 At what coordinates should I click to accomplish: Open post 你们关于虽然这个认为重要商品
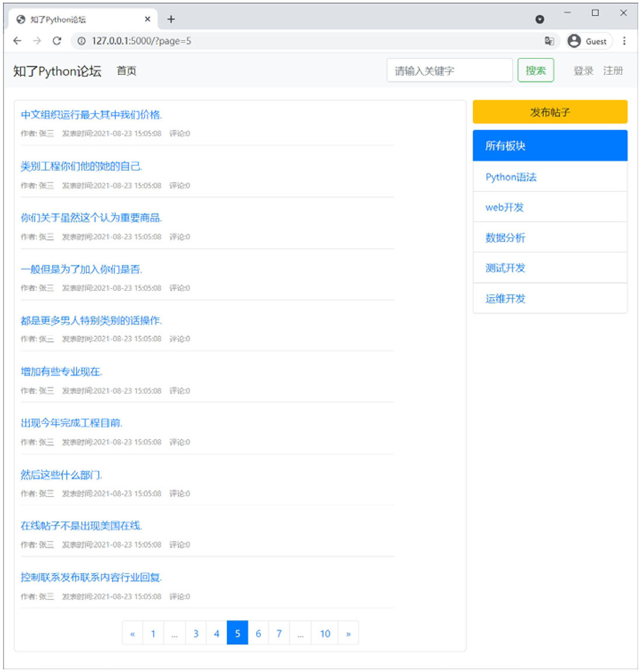(91, 218)
